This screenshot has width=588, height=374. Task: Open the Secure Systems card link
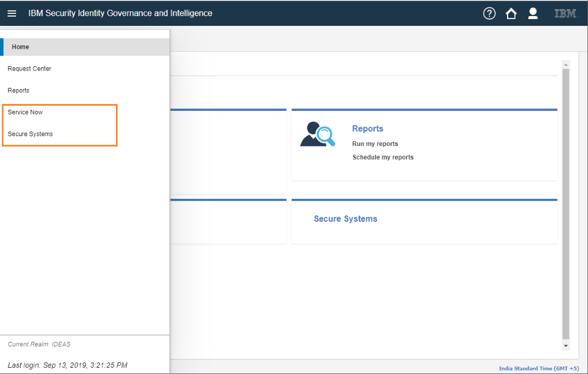345,219
